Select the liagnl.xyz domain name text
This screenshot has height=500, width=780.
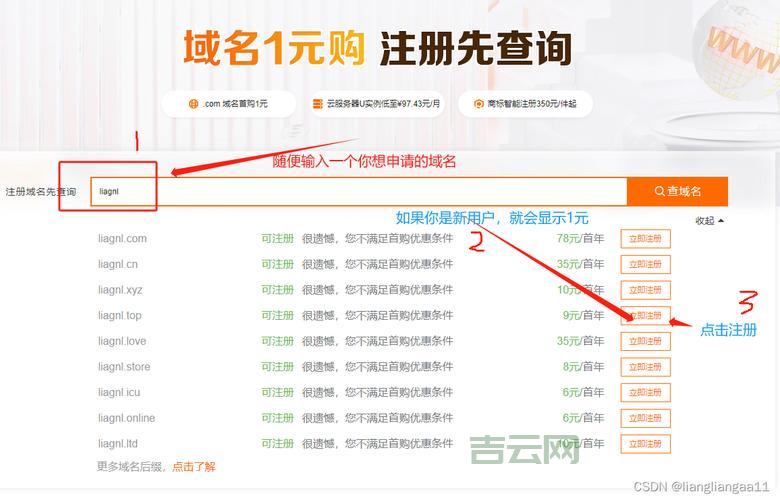[x=120, y=290]
